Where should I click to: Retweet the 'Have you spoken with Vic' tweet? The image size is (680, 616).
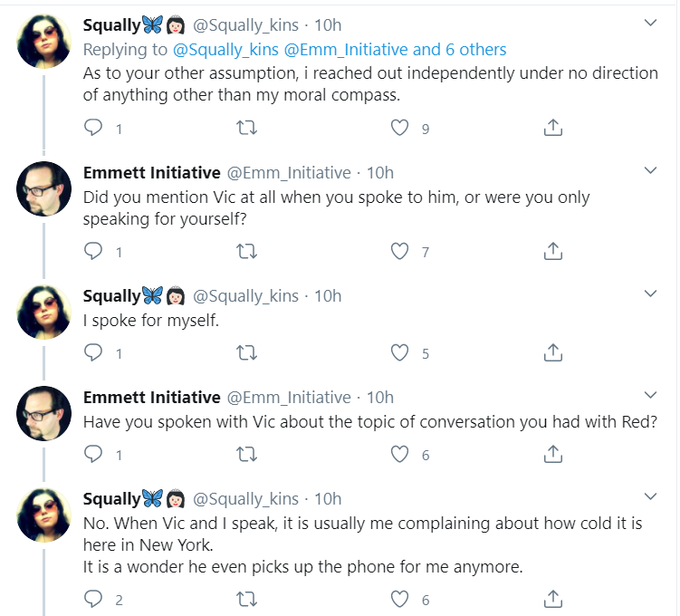pyautogui.click(x=246, y=454)
